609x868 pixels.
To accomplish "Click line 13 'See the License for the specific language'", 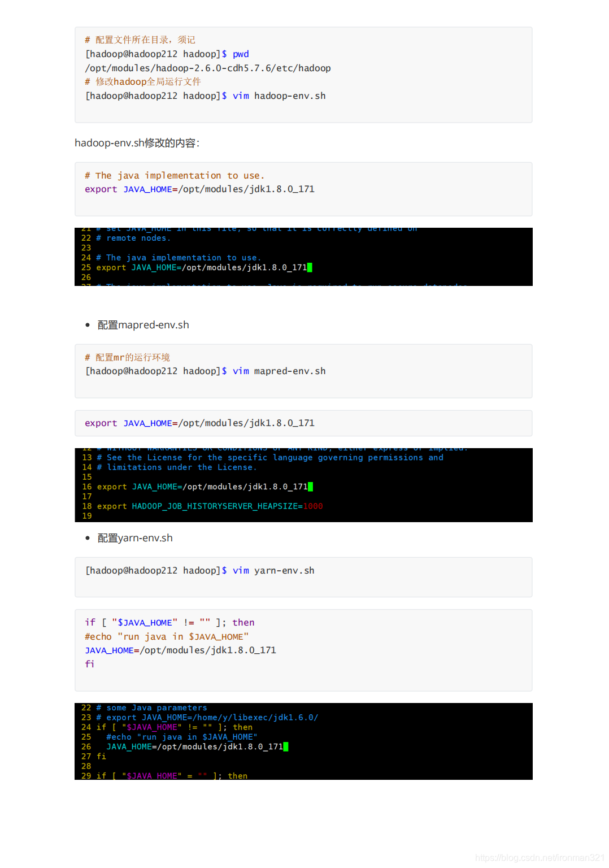I will point(263,458).
